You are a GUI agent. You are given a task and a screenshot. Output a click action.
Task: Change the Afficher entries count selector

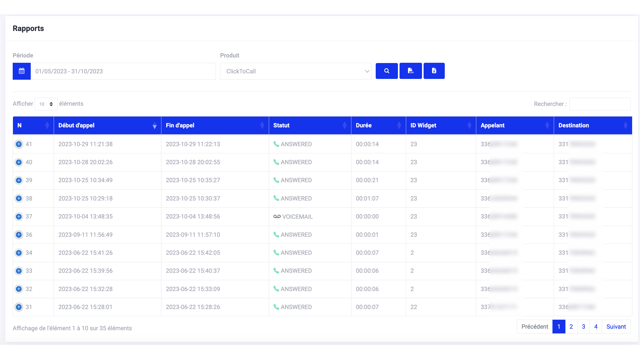(46, 104)
